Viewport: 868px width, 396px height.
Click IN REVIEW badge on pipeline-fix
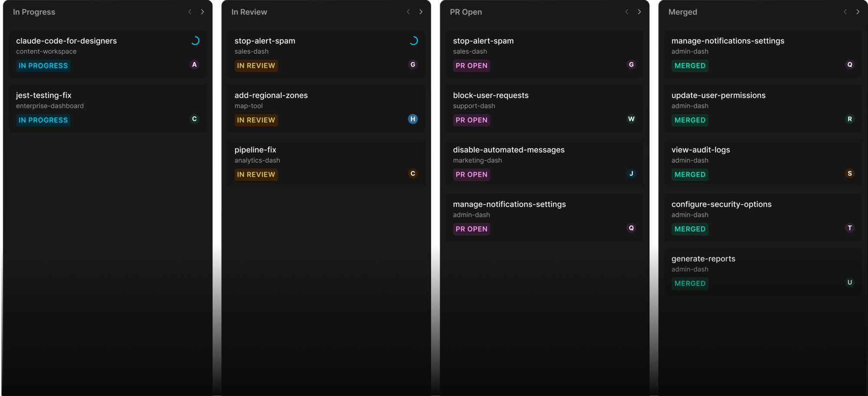(256, 174)
